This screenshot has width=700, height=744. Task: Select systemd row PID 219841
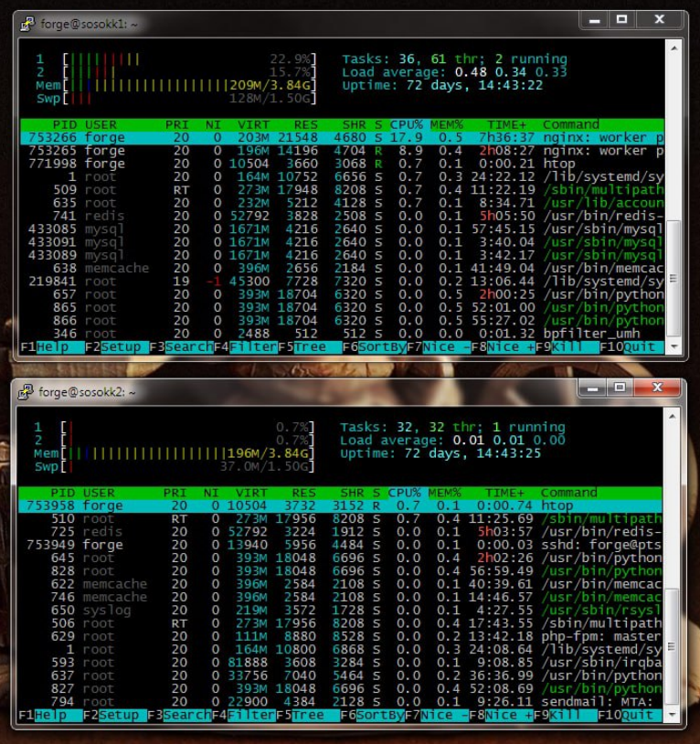tap(342, 282)
